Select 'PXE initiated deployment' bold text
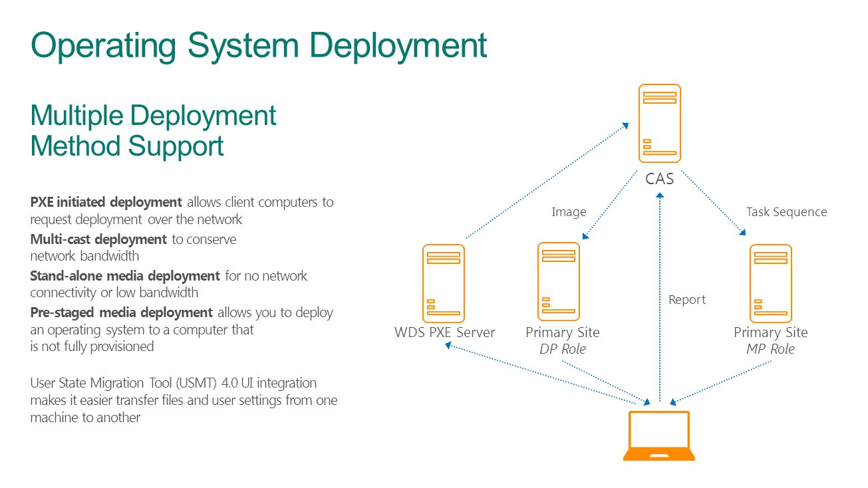 pos(106,202)
